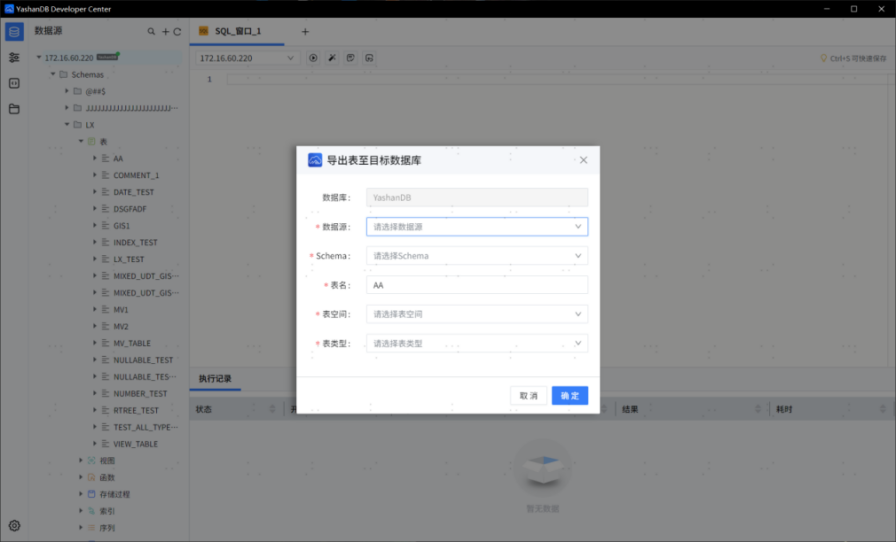Viewport: 896px width, 542px height.
Task: Expand the 视图 node
Action: tap(81, 460)
